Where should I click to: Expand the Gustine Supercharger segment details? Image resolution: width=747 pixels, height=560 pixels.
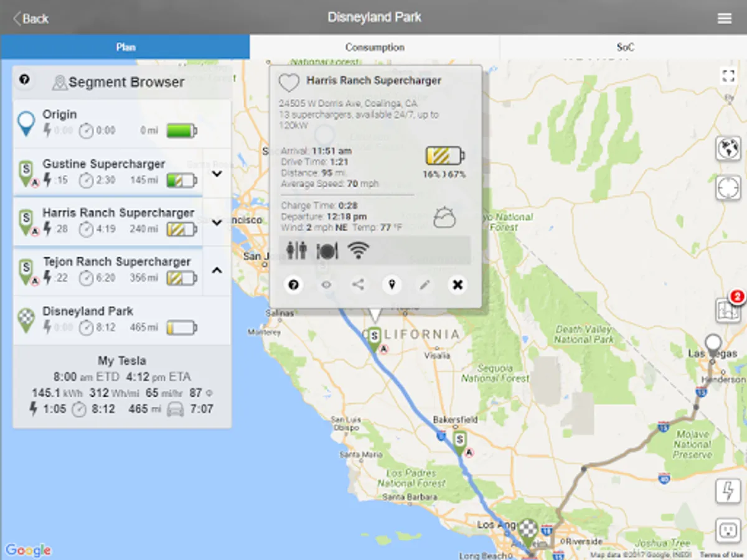217,174
